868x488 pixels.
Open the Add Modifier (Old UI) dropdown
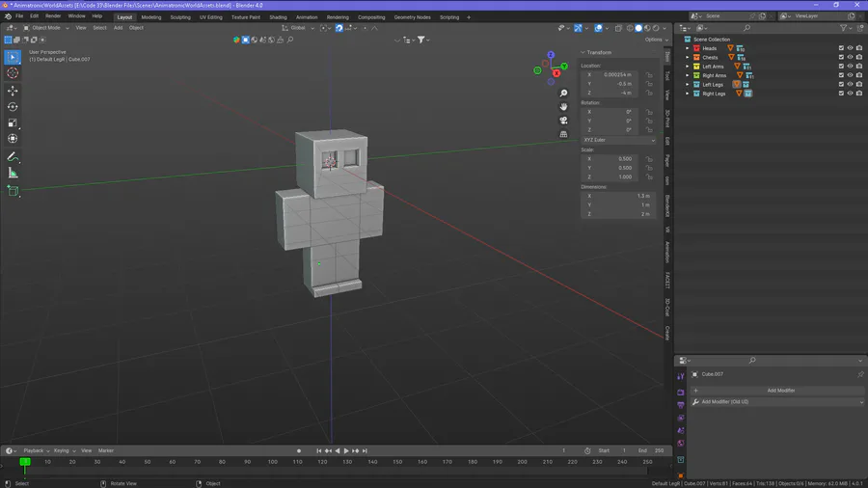click(777, 402)
